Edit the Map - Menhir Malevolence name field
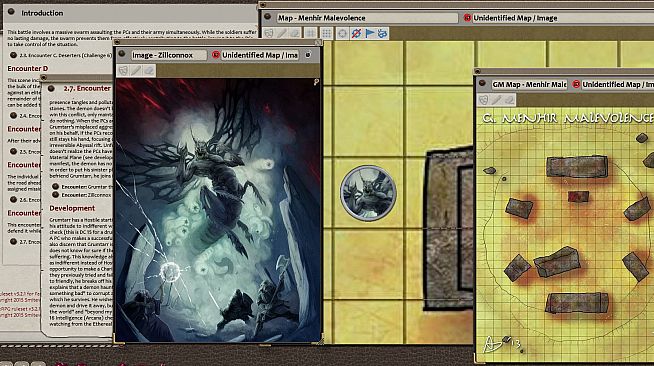The image size is (654, 366). click(x=366, y=18)
